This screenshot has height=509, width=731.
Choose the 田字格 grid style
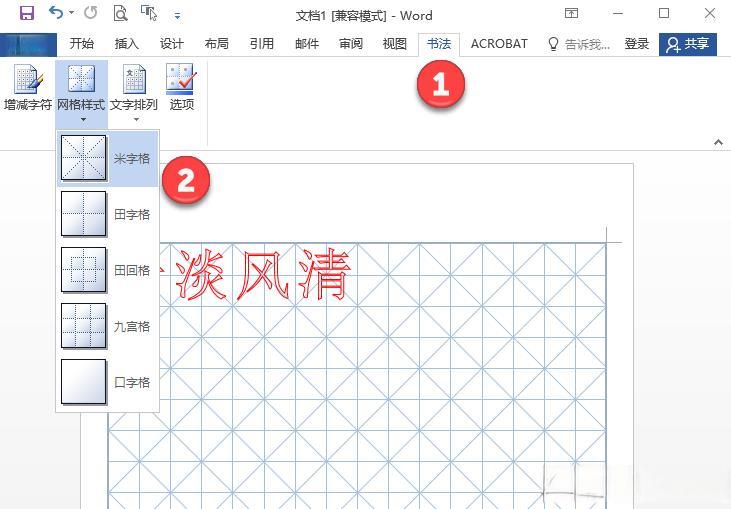[108, 214]
